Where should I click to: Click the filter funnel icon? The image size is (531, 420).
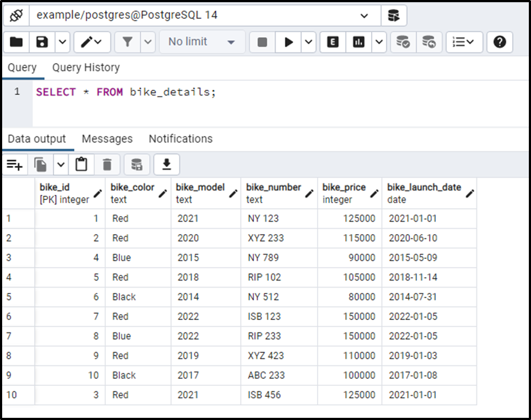[x=127, y=42]
